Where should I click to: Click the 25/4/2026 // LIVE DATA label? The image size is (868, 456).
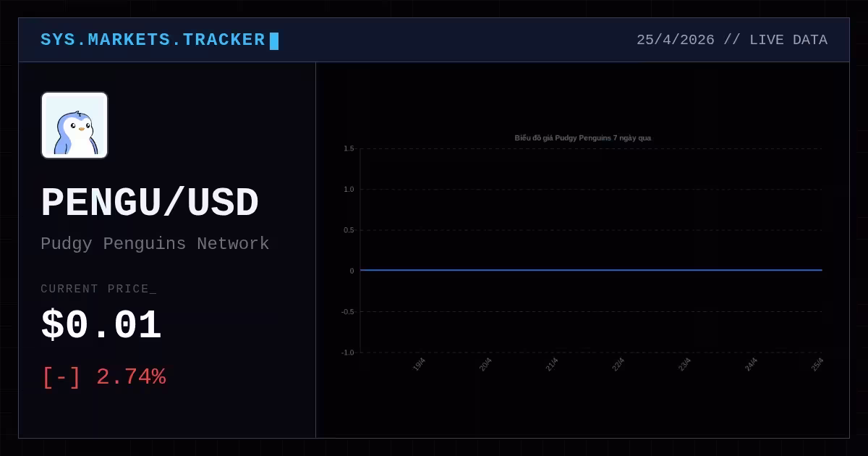tap(732, 40)
